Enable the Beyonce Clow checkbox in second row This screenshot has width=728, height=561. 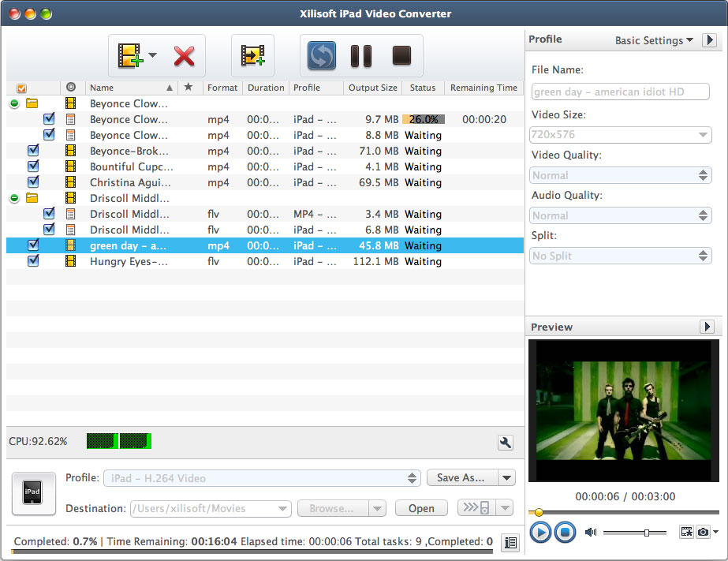(x=49, y=118)
